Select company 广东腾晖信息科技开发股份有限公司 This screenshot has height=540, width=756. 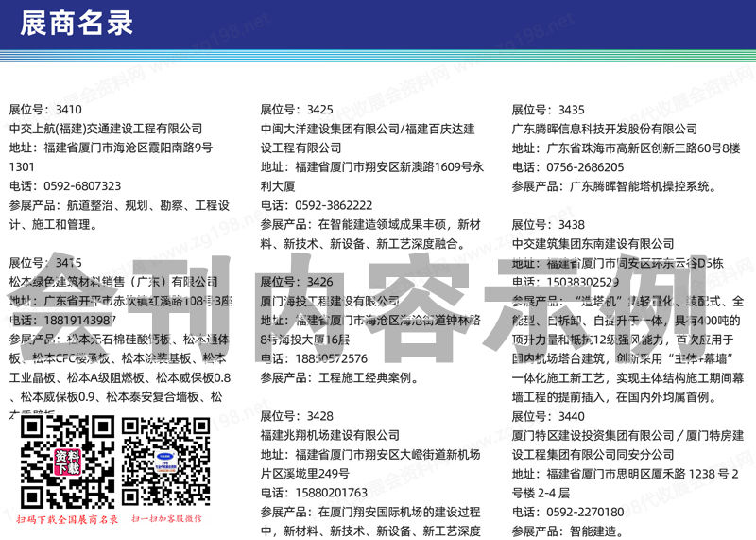point(605,129)
